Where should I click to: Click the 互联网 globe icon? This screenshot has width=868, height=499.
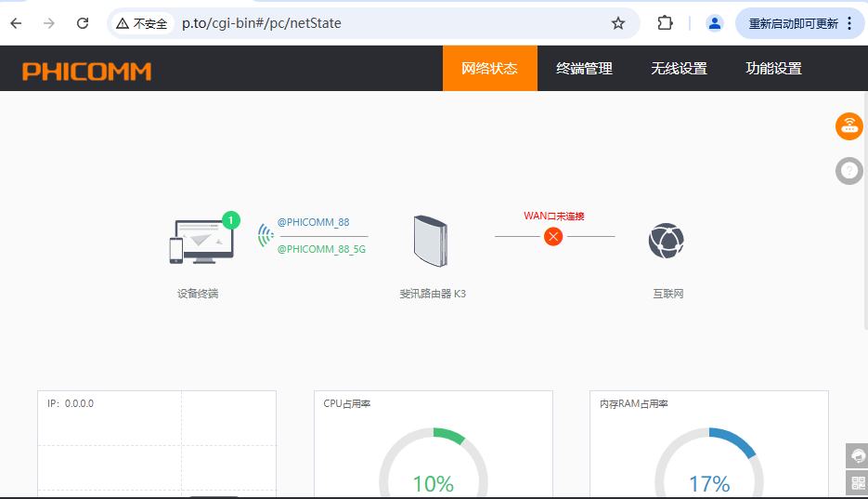(667, 241)
